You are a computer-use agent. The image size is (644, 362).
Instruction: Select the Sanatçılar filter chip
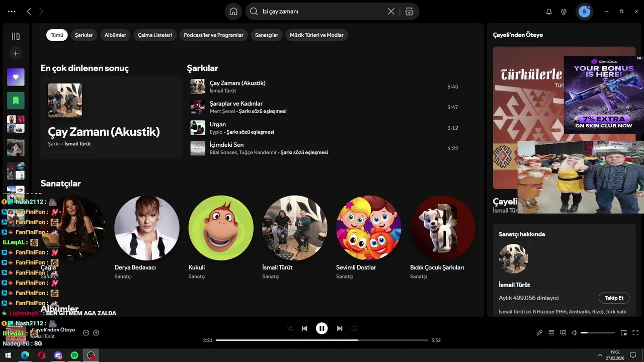[x=267, y=35]
